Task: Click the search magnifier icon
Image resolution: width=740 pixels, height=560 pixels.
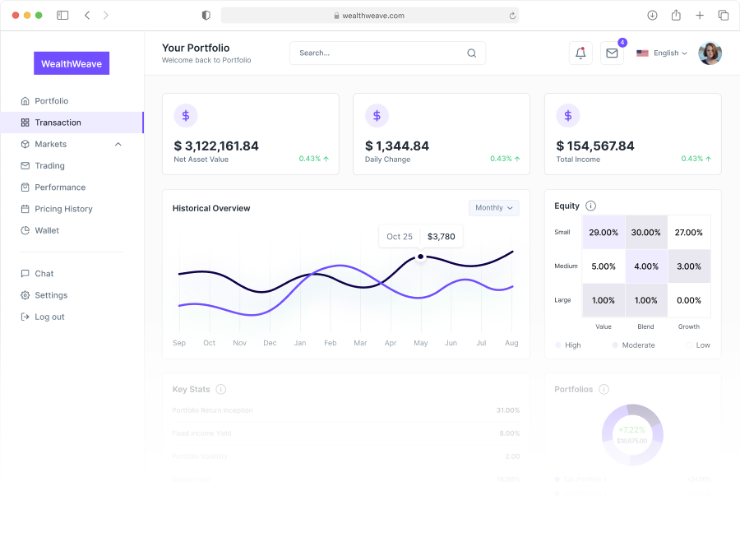Action: [472, 53]
